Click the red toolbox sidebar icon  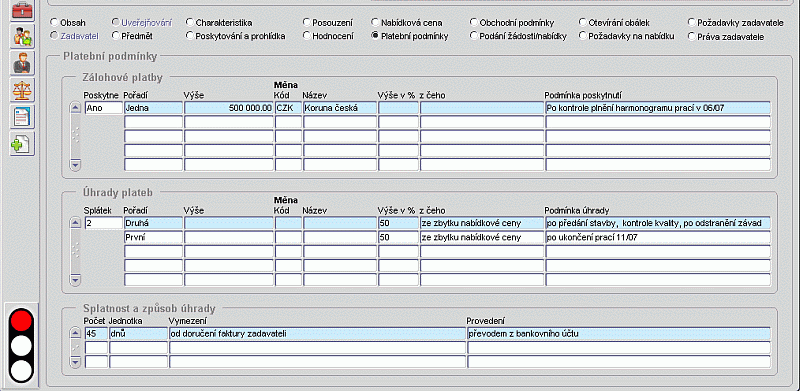pyautogui.click(x=22, y=9)
